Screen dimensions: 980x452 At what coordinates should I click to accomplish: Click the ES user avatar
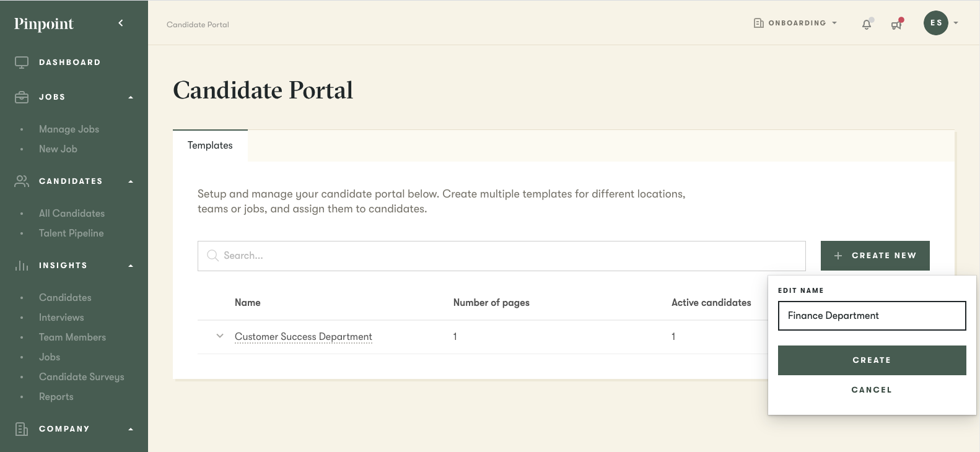[x=935, y=23]
